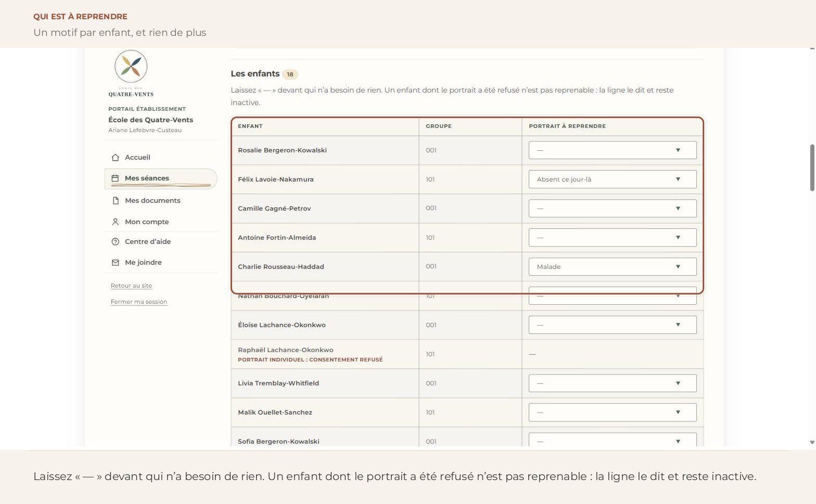
Task: Click the Les enfants heading
Action: pyautogui.click(x=255, y=74)
